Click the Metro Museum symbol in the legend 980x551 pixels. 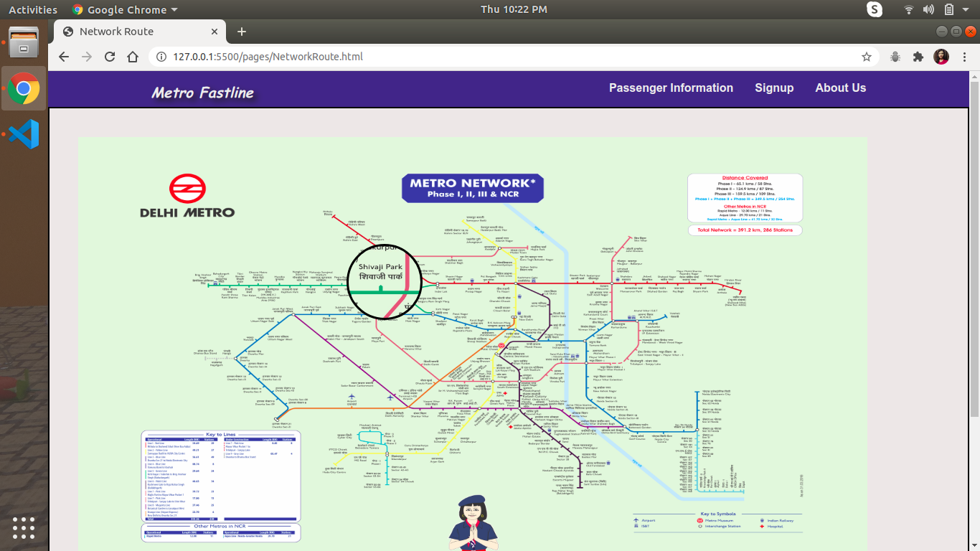click(x=699, y=520)
